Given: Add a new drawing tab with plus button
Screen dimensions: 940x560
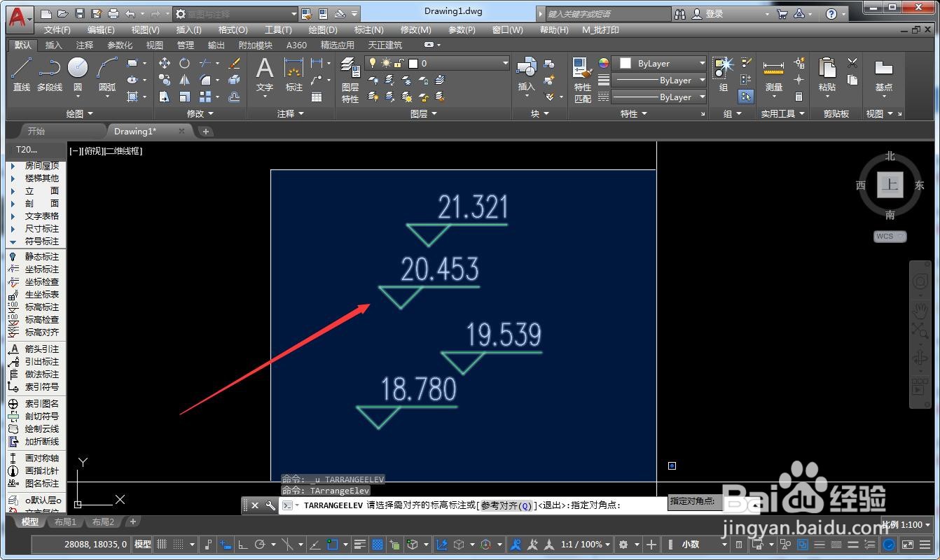Looking at the screenshot, I should pyautogui.click(x=205, y=131).
